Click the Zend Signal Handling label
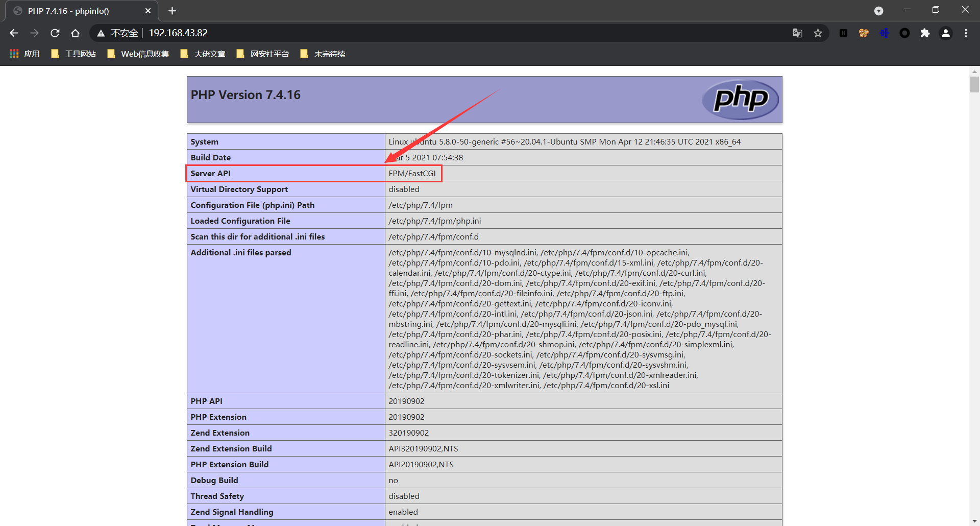Image resolution: width=980 pixels, height=526 pixels. coord(232,512)
